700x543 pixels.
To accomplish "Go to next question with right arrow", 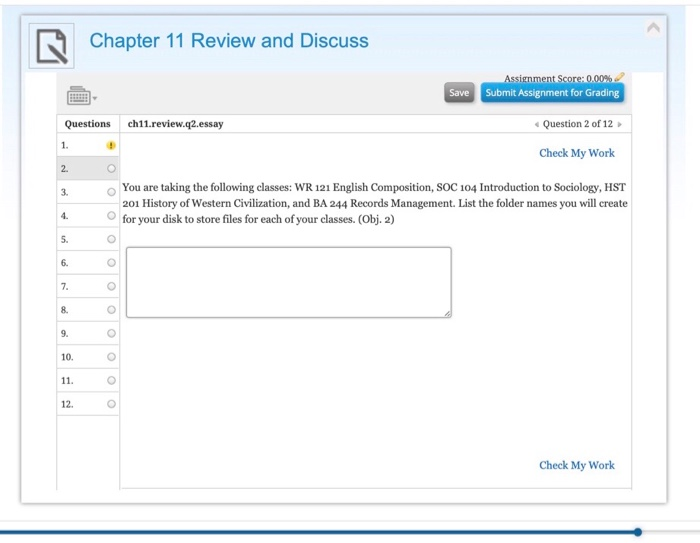I will [x=620, y=125].
